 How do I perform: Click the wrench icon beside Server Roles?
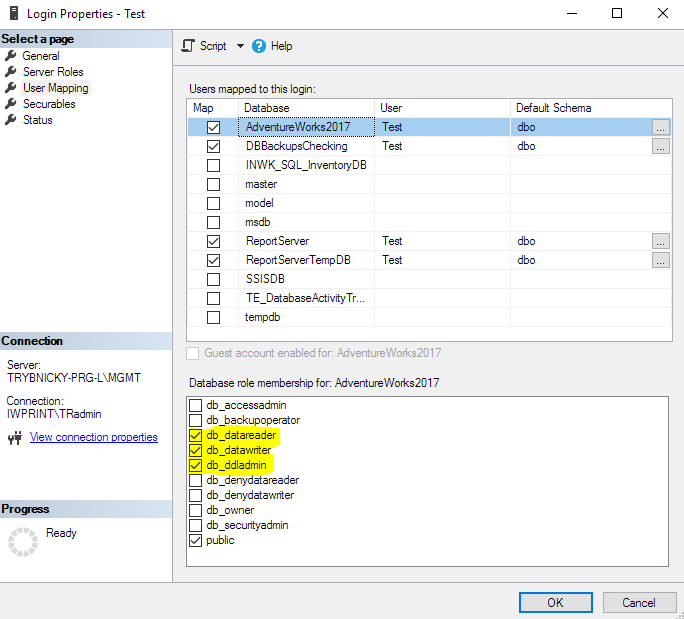pos(10,72)
